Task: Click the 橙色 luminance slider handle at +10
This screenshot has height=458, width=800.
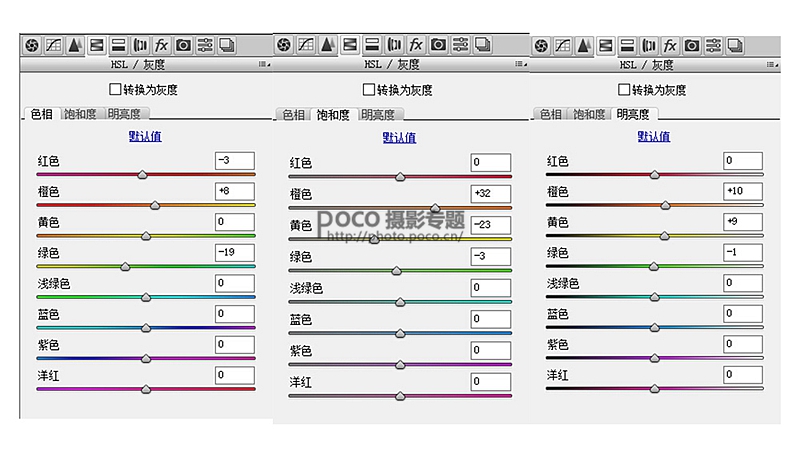Action: (665, 205)
